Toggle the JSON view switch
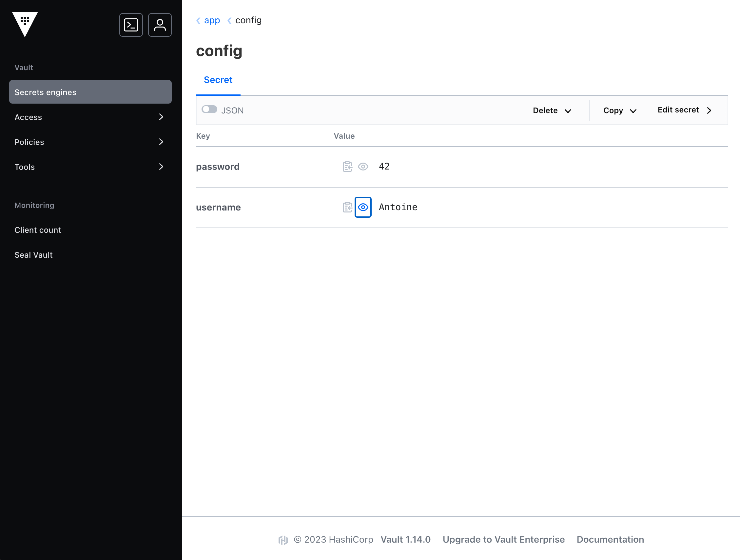The width and height of the screenshot is (740, 560). tap(209, 110)
